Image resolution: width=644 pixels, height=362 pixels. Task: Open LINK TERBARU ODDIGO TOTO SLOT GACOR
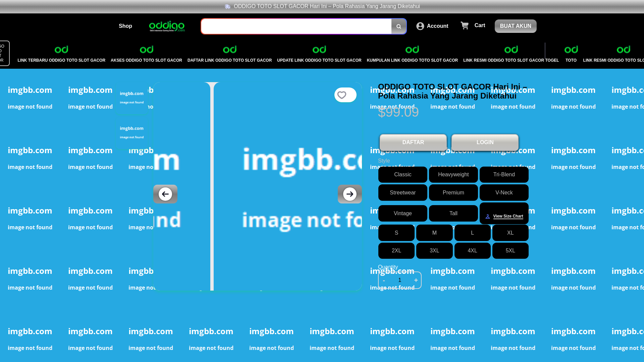click(61, 60)
